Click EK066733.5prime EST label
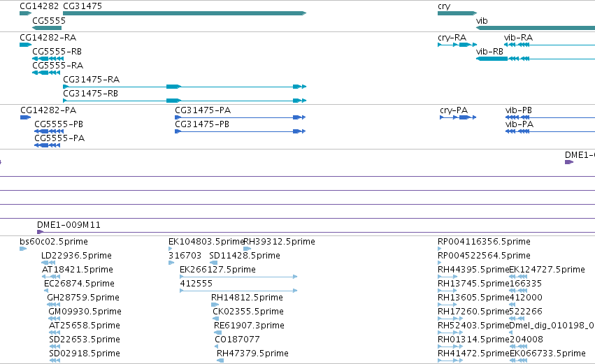 point(547,354)
